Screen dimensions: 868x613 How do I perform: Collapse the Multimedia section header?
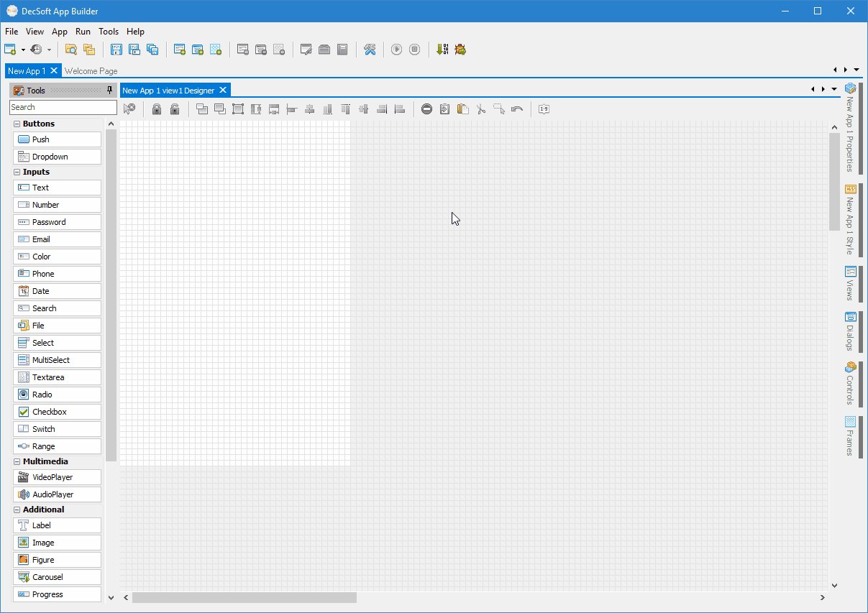pyautogui.click(x=17, y=461)
